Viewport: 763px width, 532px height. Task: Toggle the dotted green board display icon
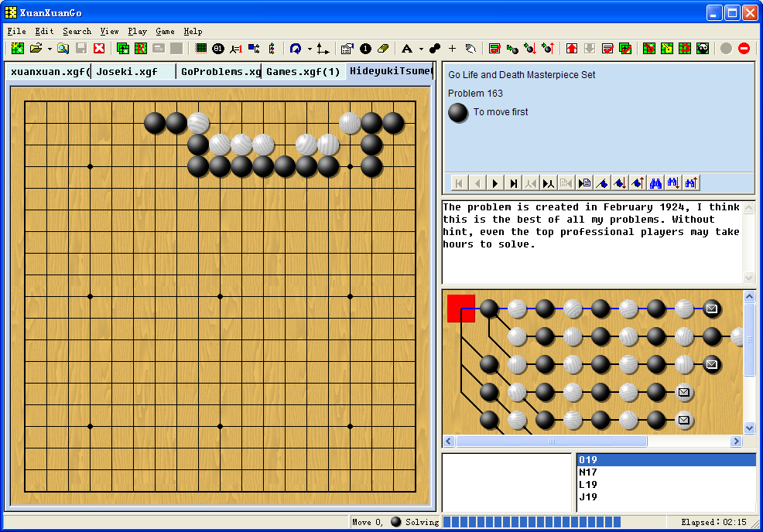[x=200, y=48]
